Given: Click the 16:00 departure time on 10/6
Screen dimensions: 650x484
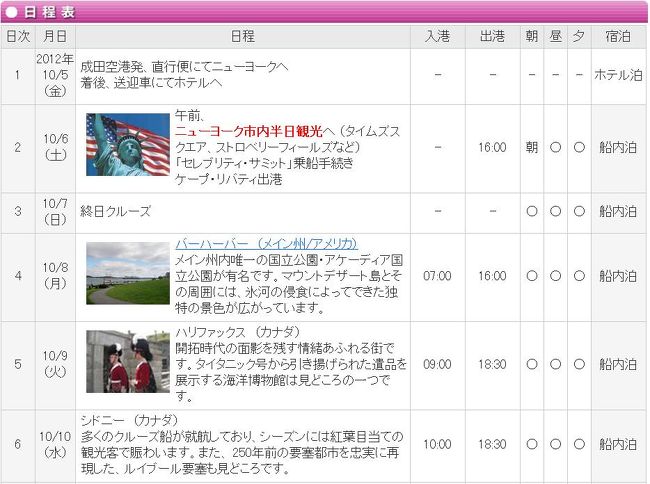Looking at the screenshot, I should pyautogui.click(x=492, y=147).
